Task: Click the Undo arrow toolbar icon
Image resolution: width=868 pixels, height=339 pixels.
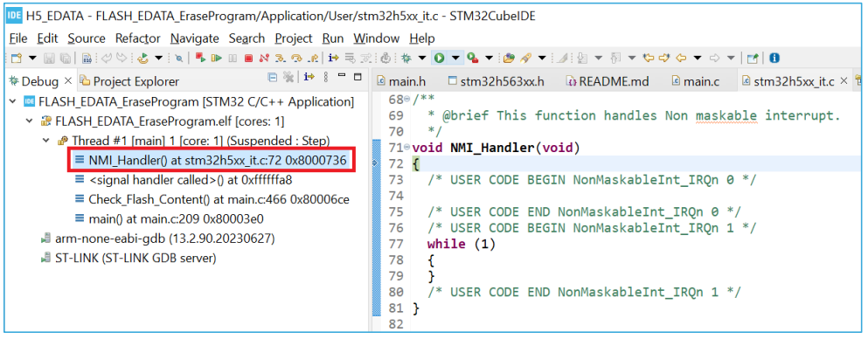Action: point(107,58)
